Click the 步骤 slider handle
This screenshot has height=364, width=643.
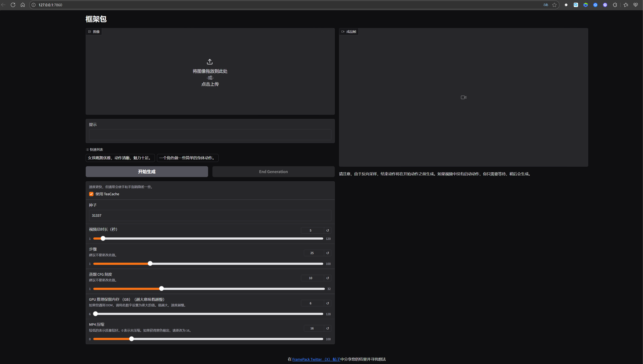pyautogui.click(x=150, y=264)
